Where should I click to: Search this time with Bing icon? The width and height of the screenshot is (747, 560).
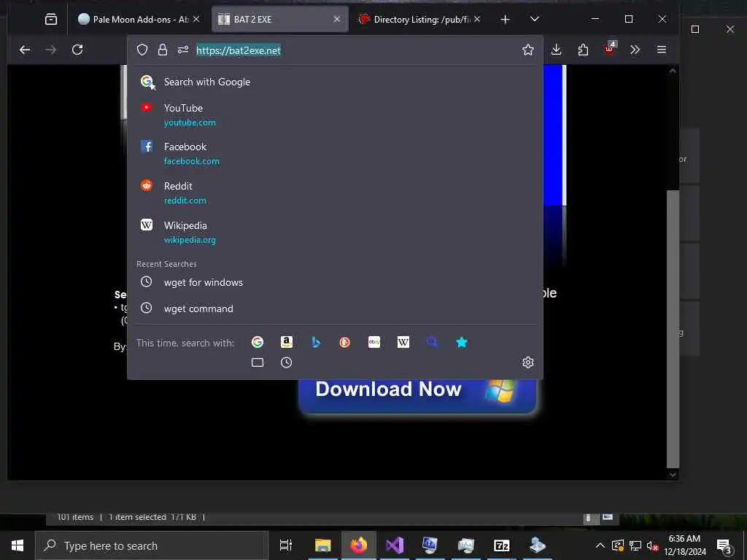315,343
